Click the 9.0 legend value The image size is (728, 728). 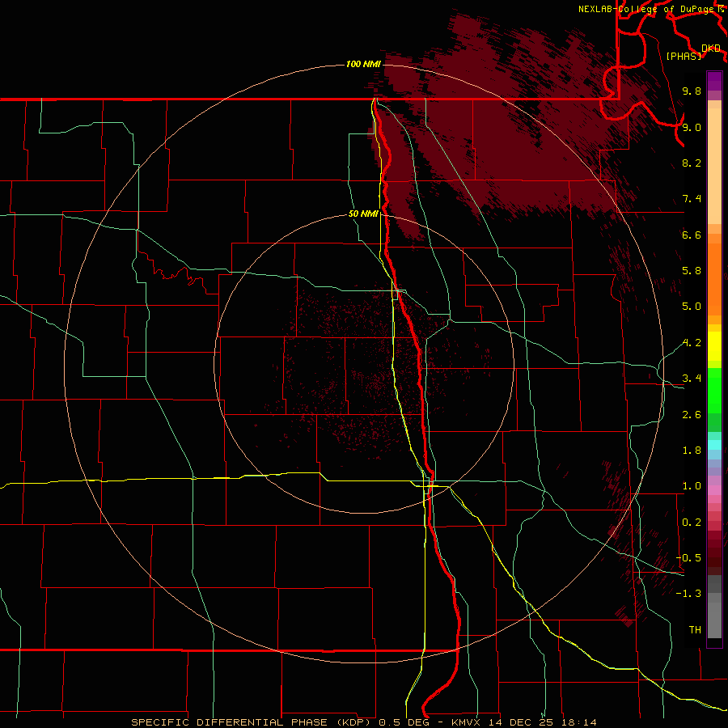pyautogui.click(x=692, y=127)
